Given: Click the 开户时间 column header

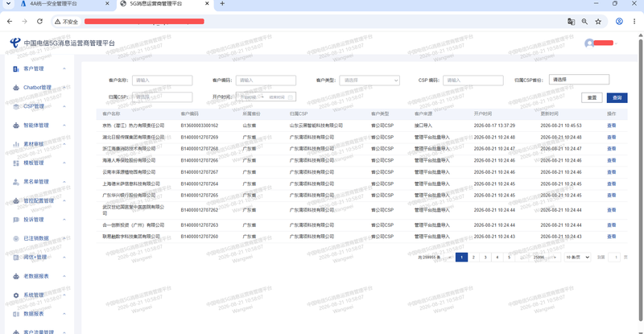Looking at the screenshot, I should coord(482,113).
